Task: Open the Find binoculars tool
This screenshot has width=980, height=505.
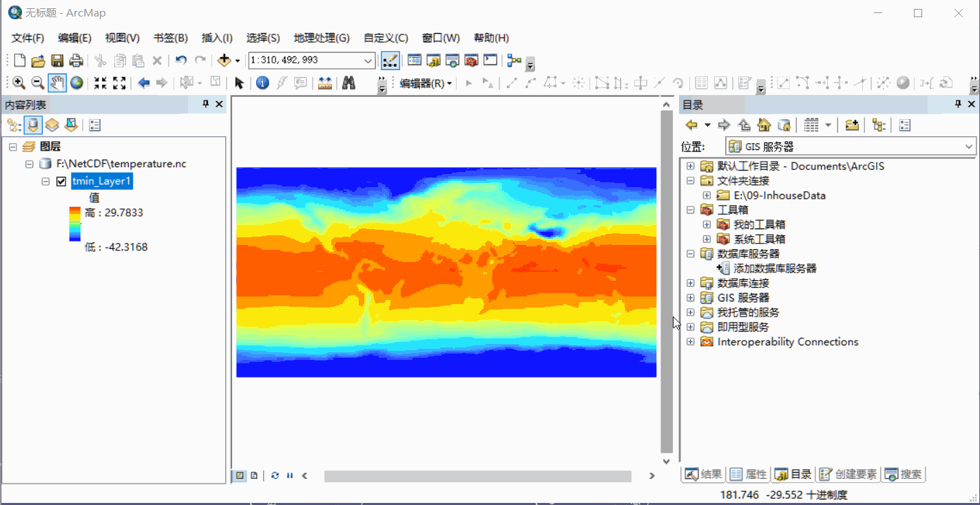Action: [x=349, y=83]
